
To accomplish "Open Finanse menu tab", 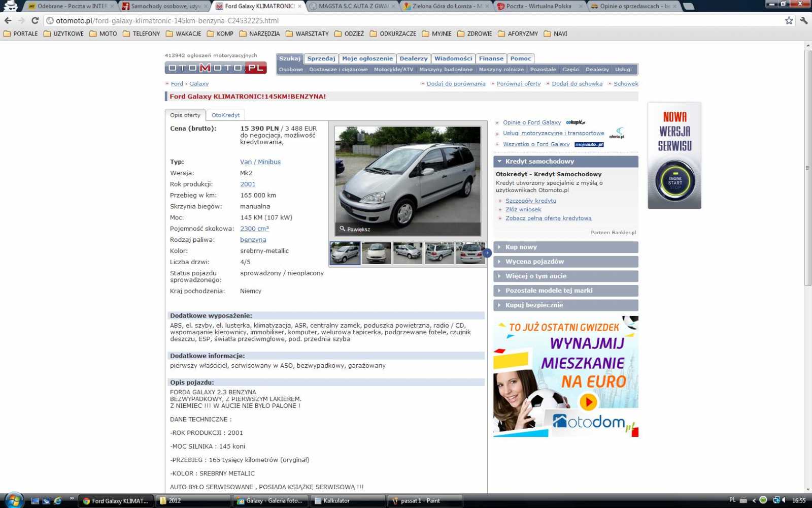I will click(491, 58).
